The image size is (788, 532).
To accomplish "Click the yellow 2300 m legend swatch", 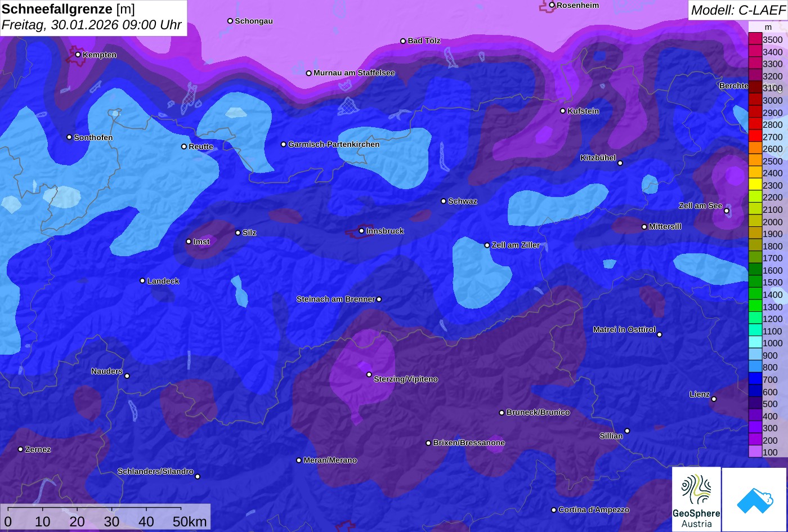I will (755, 185).
